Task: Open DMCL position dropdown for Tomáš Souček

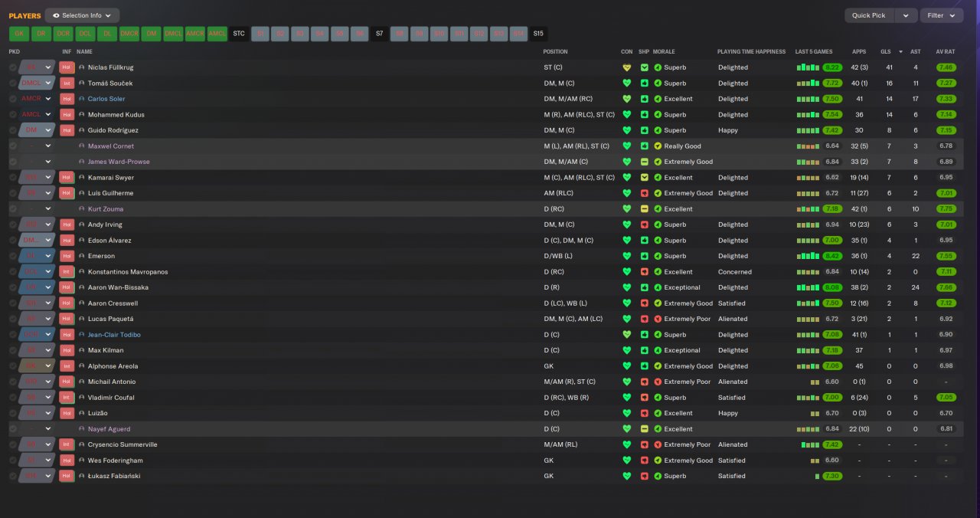Action: [x=37, y=84]
